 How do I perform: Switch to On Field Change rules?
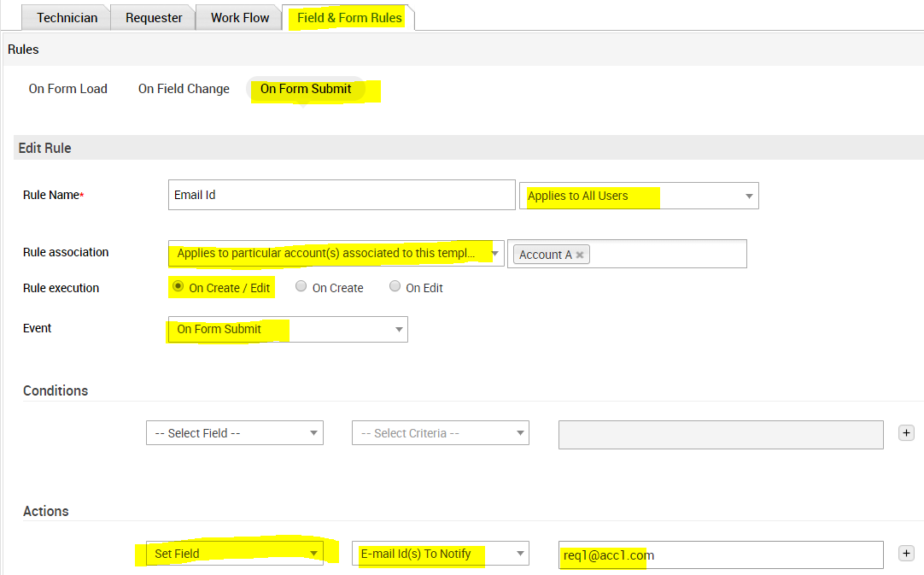pos(184,89)
